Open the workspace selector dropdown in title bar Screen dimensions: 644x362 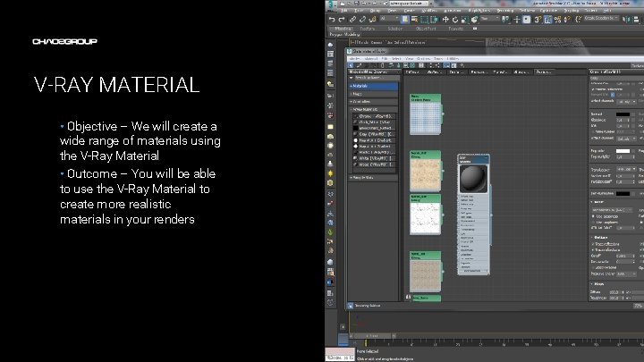409,4
